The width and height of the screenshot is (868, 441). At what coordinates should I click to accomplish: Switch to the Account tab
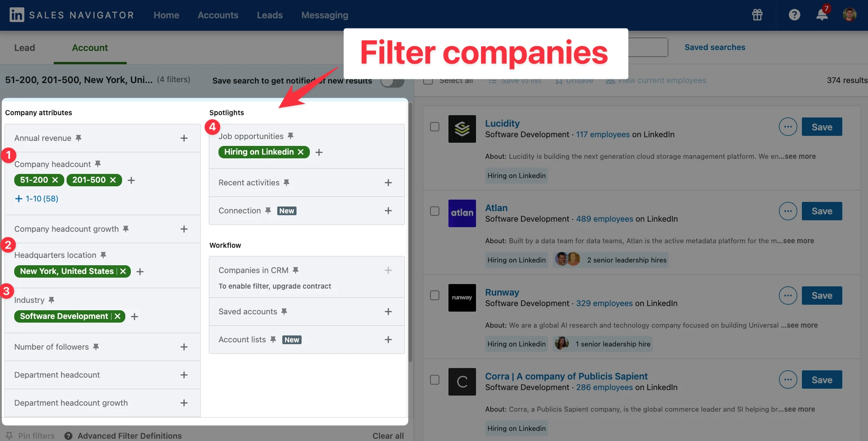click(x=90, y=48)
